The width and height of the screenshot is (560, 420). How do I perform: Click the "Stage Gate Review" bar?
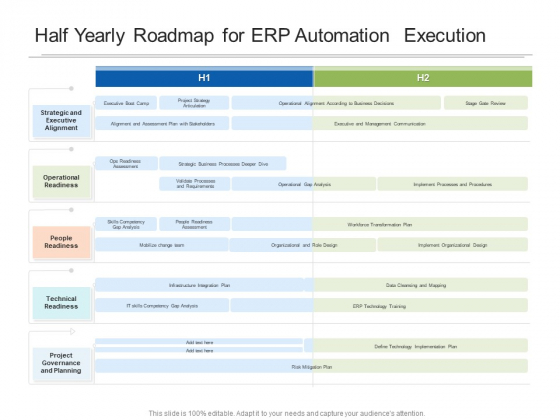pyautogui.click(x=486, y=103)
